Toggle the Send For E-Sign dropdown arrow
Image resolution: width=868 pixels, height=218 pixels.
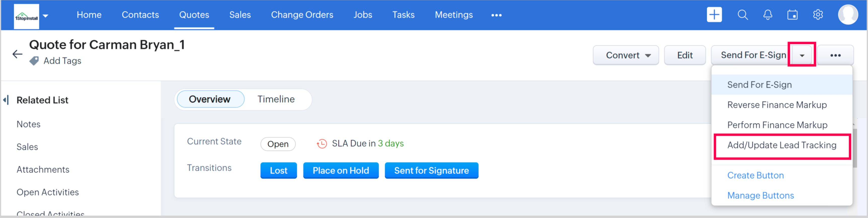(x=802, y=55)
